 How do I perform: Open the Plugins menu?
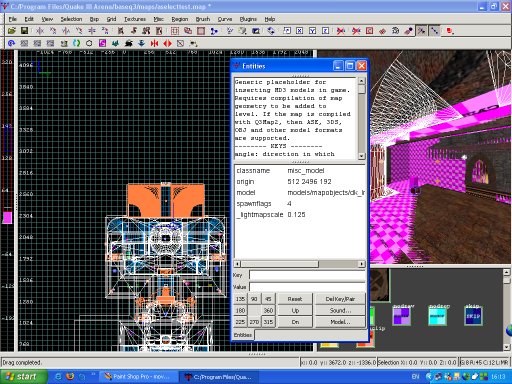tap(248, 19)
